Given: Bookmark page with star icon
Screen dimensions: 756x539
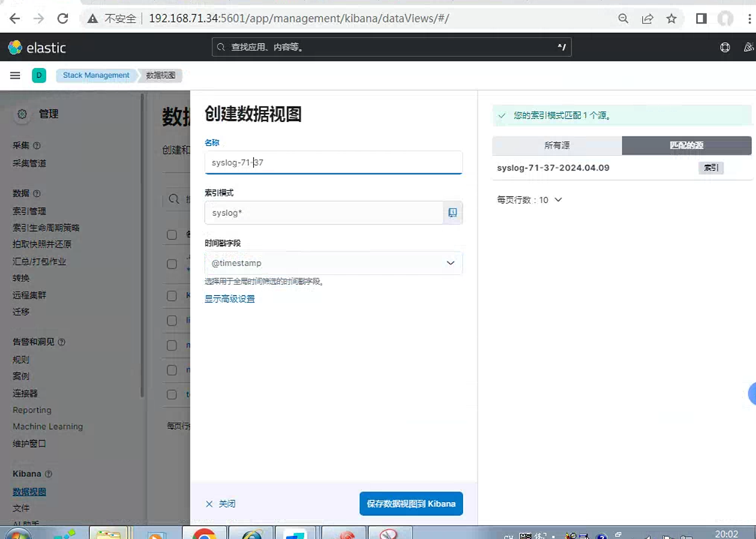Looking at the screenshot, I should coord(672,19).
